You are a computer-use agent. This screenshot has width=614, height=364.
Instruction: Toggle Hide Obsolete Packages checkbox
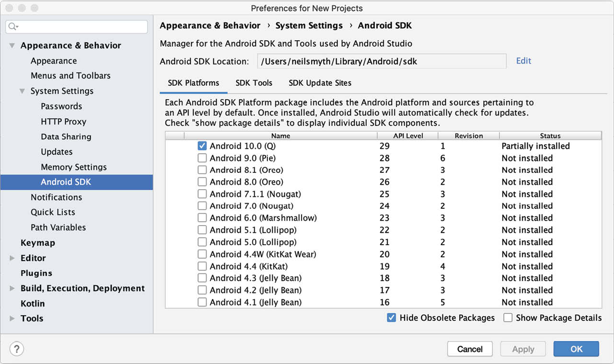tap(392, 318)
